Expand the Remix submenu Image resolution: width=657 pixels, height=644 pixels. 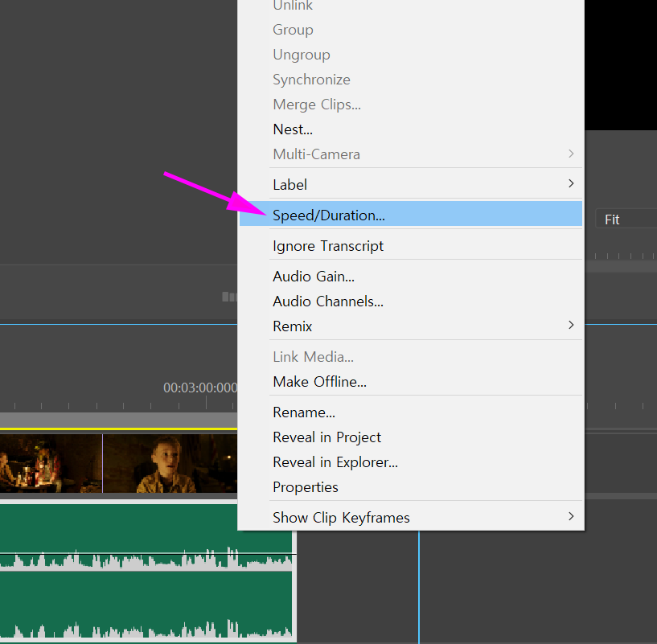click(x=411, y=326)
